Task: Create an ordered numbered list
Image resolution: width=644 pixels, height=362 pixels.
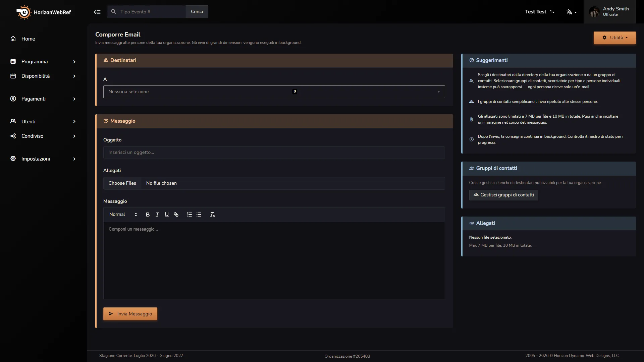Action: (190, 215)
